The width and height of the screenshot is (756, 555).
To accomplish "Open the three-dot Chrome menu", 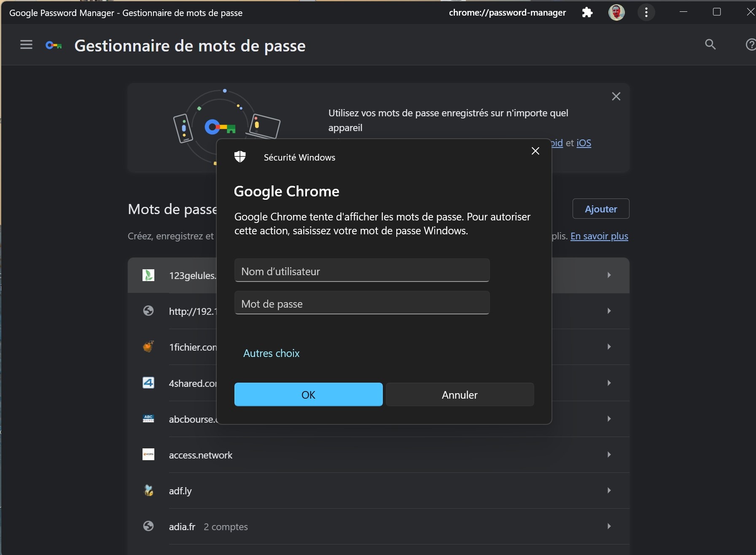I will click(x=646, y=13).
